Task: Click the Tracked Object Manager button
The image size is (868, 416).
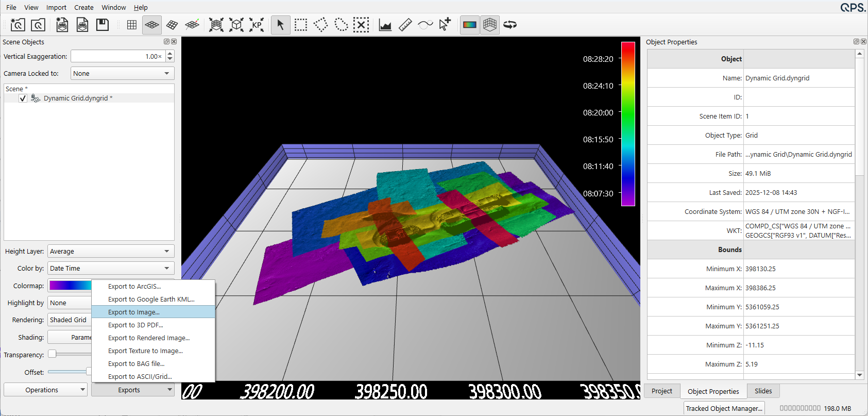Action: tap(724, 408)
